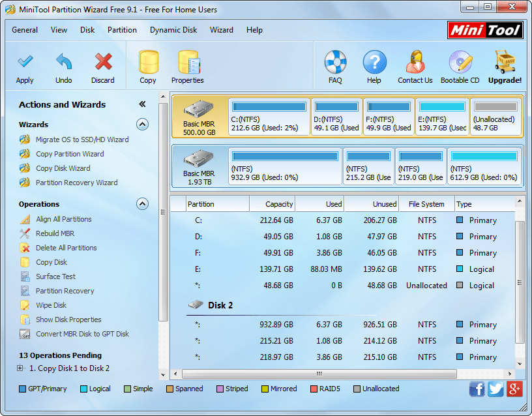Click the Unused column header
This screenshot has width=532, height=416.
(x=372, y=204)
